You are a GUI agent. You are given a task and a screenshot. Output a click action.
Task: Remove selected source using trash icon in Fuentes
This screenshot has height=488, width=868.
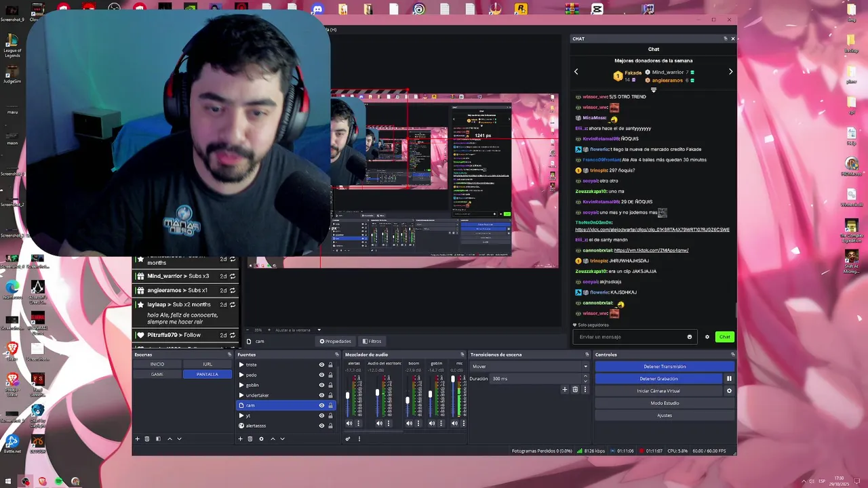(250, 439)
